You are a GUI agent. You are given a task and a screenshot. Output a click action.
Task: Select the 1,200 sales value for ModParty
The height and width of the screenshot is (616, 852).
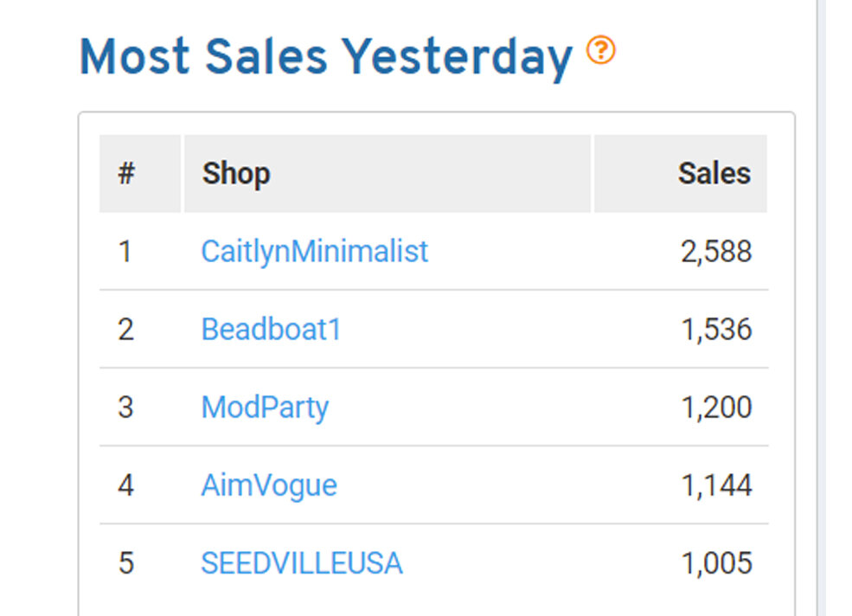(716, 407)
